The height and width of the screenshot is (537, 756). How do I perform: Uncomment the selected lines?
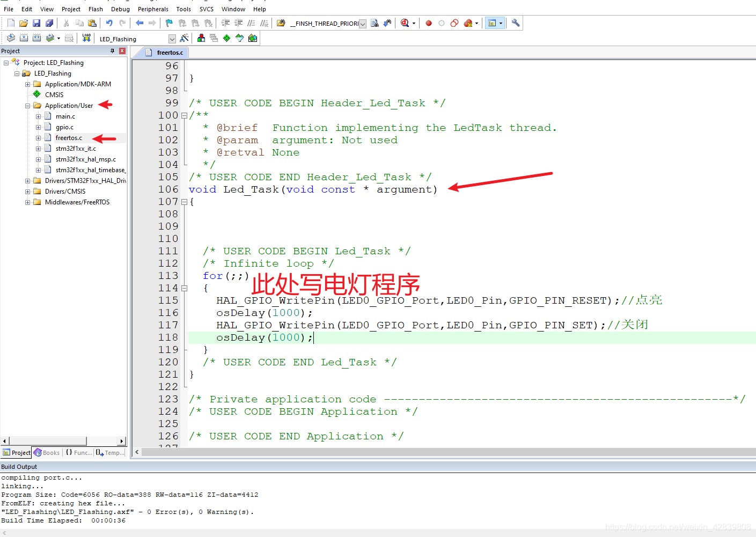point(264,23)
